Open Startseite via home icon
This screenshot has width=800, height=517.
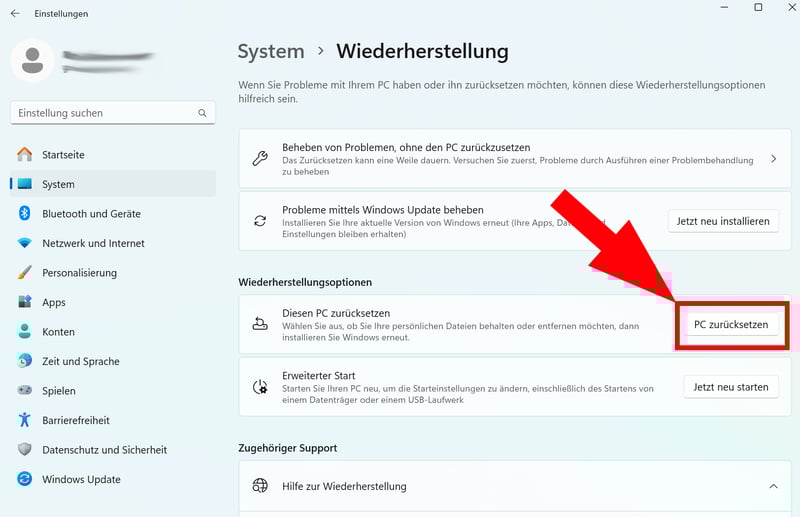pyautogui.click(x=25, y=155)
